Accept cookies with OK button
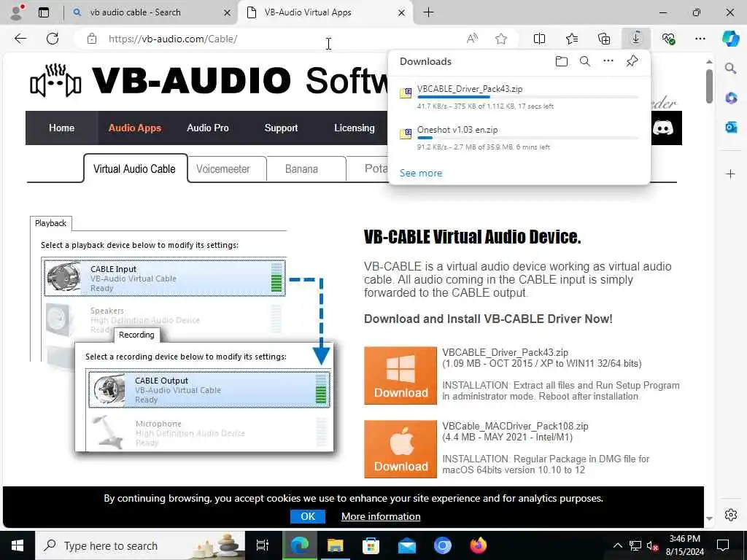 [x=308, y=516]
